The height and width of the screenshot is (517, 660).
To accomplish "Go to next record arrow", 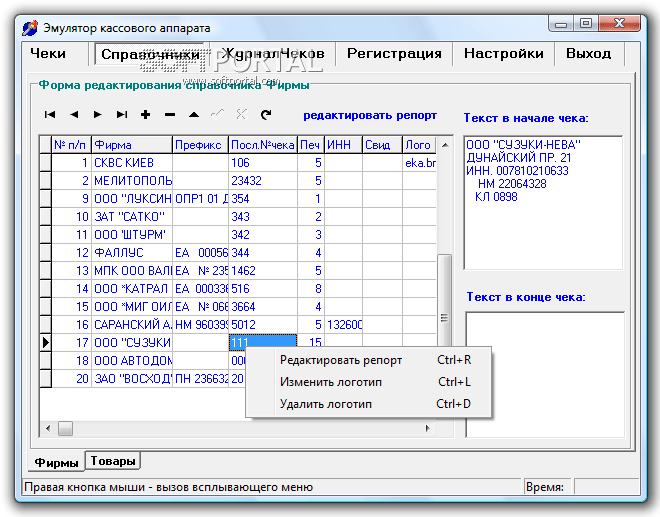I will [x=98, y=115].
